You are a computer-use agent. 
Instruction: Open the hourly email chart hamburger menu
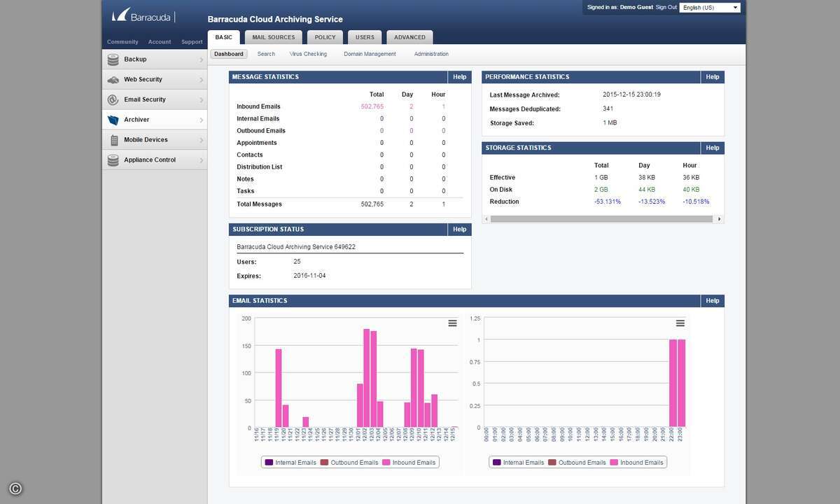680,323
